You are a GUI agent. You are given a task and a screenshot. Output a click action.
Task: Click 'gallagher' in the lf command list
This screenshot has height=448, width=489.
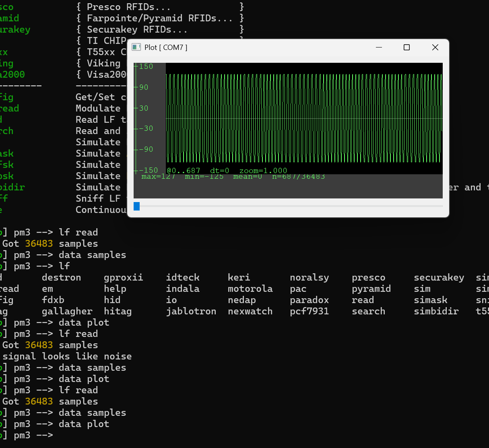pos(67,312)
